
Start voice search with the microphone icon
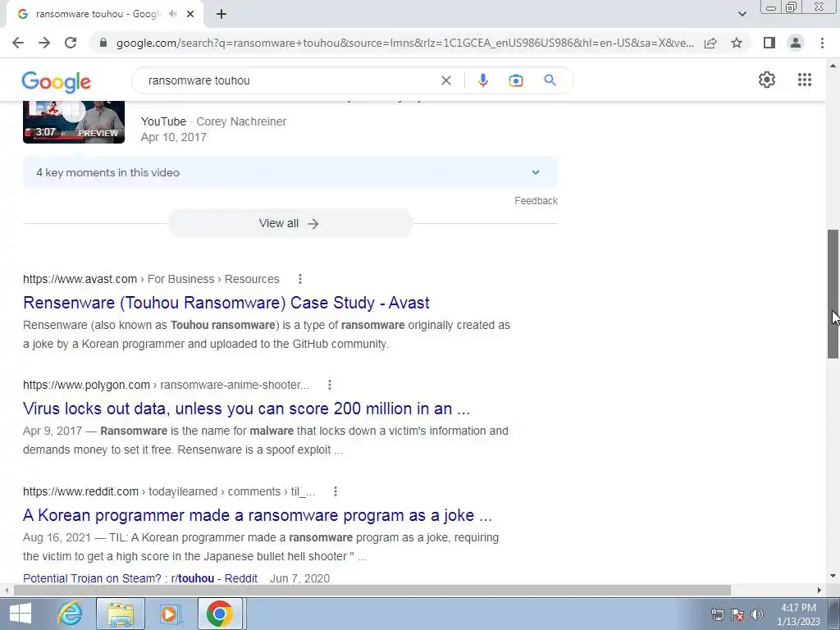[x=482, y=80]
